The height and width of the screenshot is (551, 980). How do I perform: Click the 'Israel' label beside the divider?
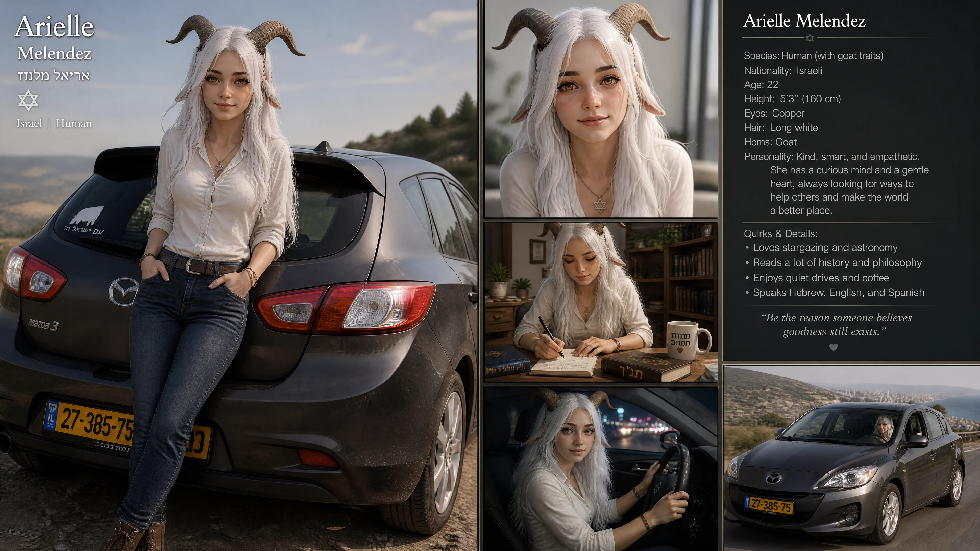pos(29,123)
